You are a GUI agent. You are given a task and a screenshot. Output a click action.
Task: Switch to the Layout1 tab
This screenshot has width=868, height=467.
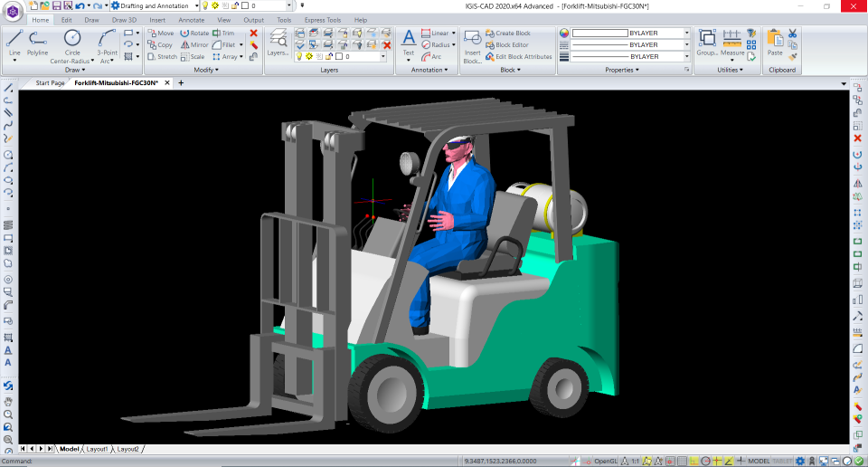point(97,449)
